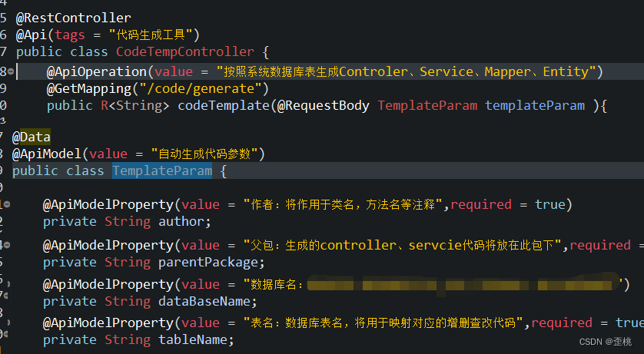Click the codeTemplate method name
644x354 pixels.
coord(224,105)
